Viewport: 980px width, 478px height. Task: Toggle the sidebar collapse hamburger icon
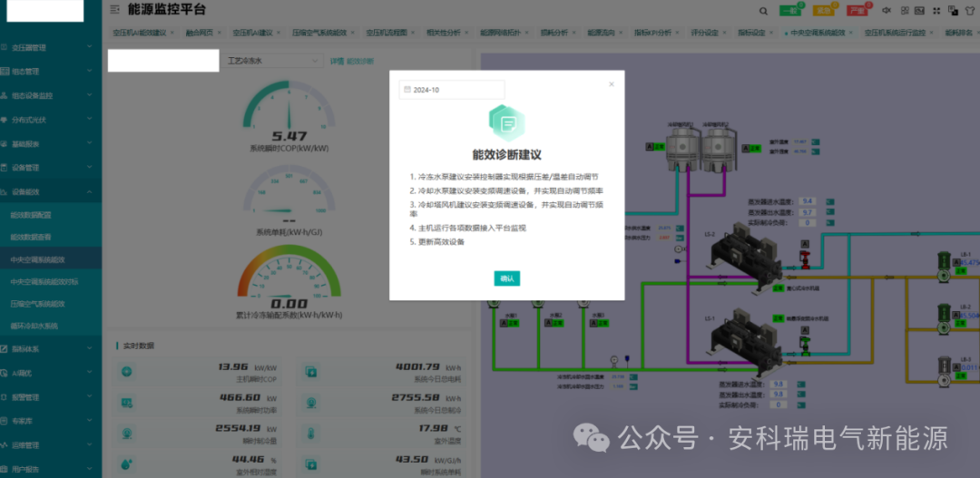pyautogui.click(x=114, y=9)
